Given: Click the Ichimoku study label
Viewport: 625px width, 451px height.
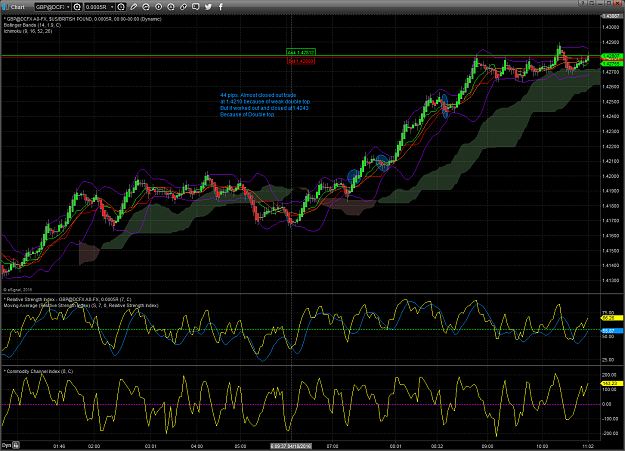Looking at the screenshot, I should 28,31.
